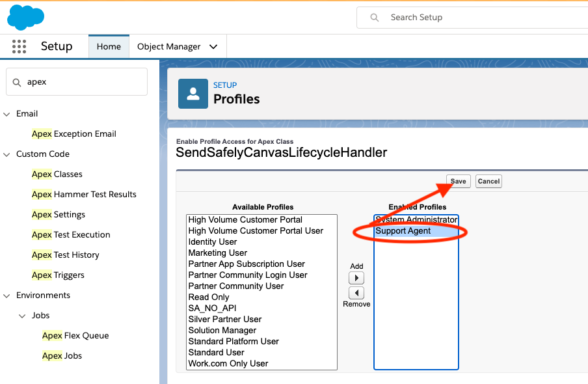Save the enabled profiles
Image resolution: width=588 pixels, height=384 pixels.
point(459,182)
